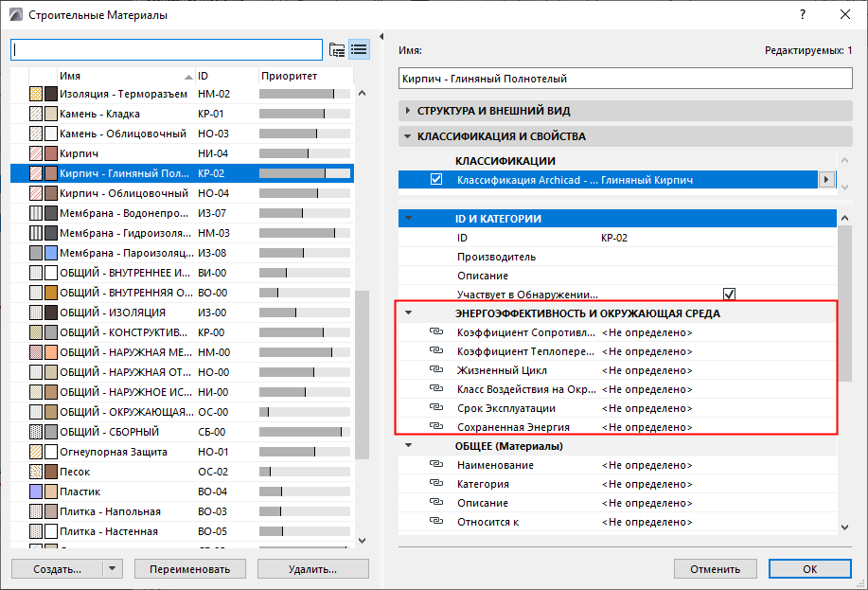Click ID value КР-02 in properties
Viewport: 868px width, 590px height.
pyautogui.click(x=614, y=238)
